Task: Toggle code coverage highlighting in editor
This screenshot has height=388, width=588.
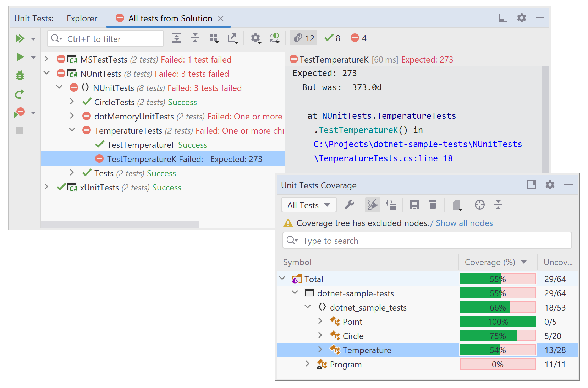Action: point(372,205)
